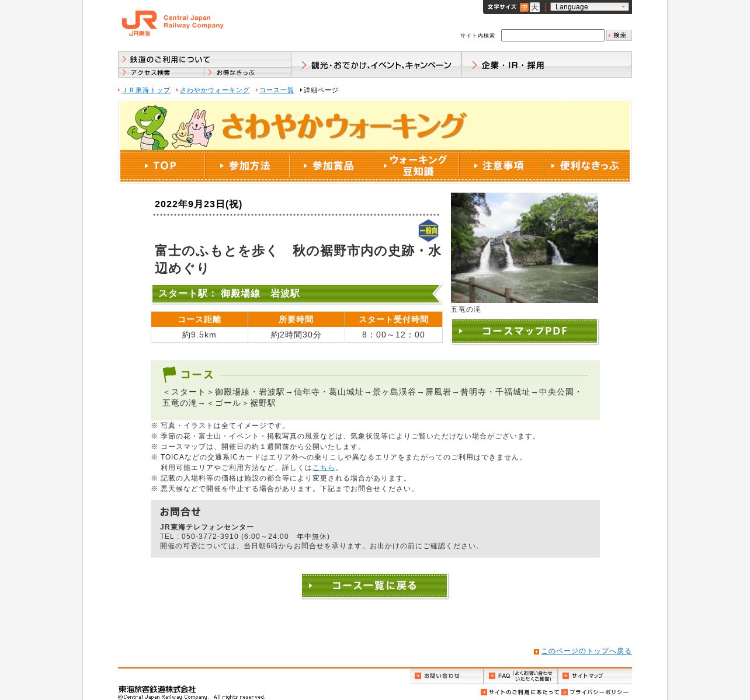Open お問い合わせ footer button

pyautogui.click(x=447, y=676)
